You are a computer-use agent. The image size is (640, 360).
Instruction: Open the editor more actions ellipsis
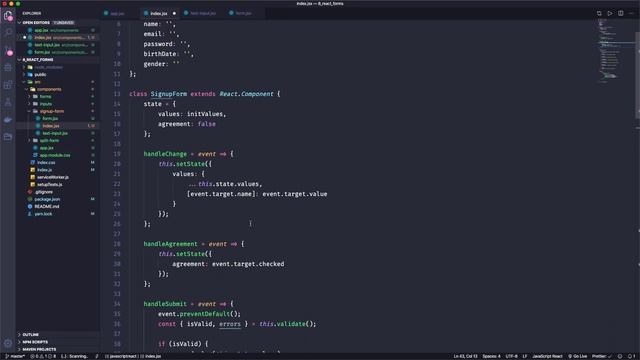tap(631, 13)
